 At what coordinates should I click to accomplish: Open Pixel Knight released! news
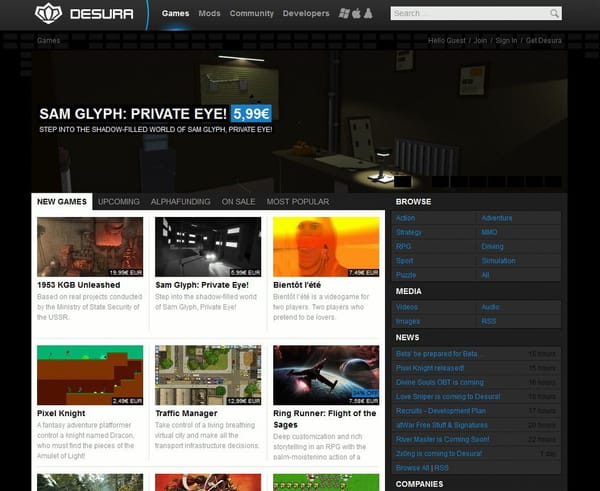[x=430, y=368]
